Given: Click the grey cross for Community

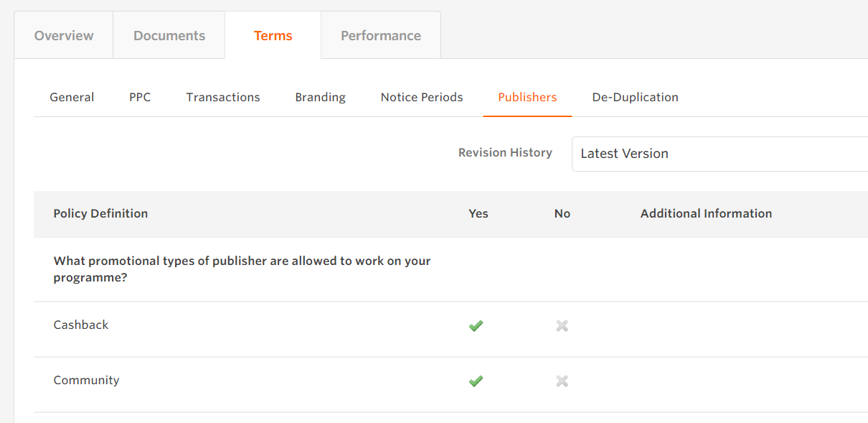Looking at the screenshot, I should tap(562, 381).
